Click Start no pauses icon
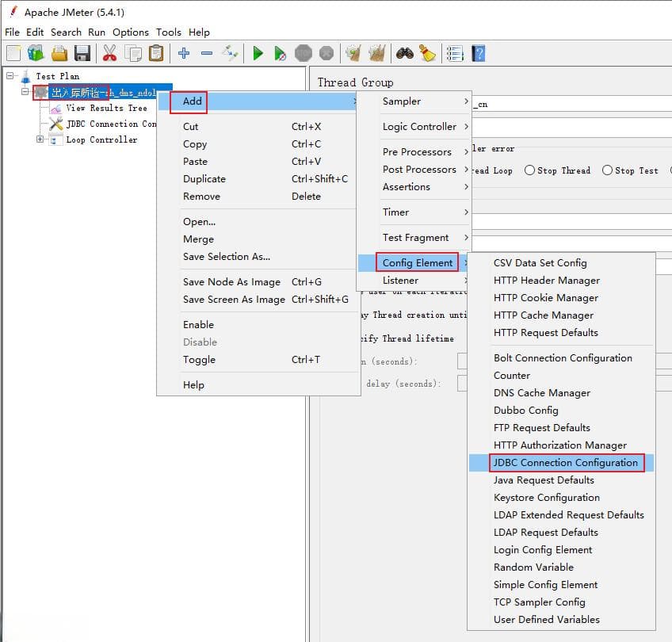Viewport: 672px width, 642px height. pyautogui.click(x=280, y=54)
